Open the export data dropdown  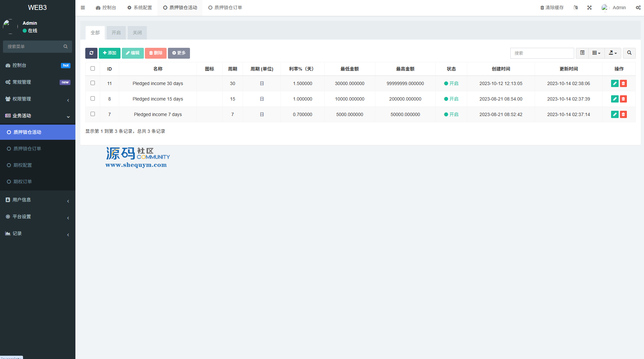coord(613,53)
